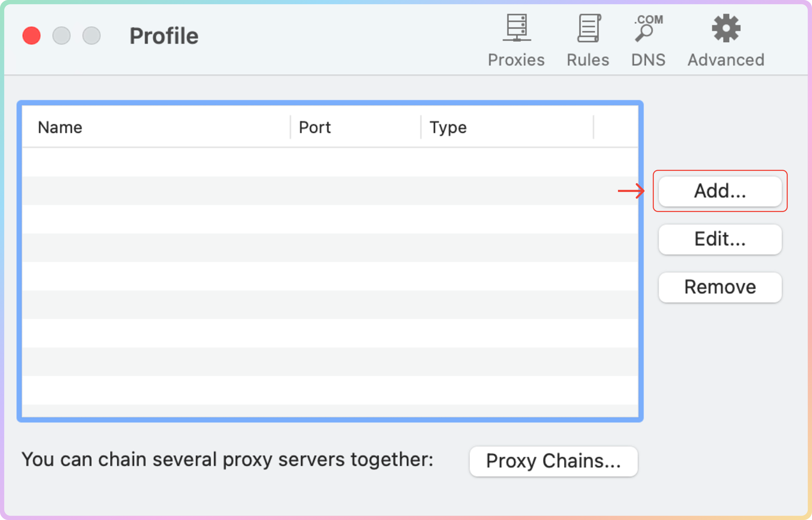Sort by the Type column header
The width and height of the screenshot is (812, 520).
pos(448,127)
